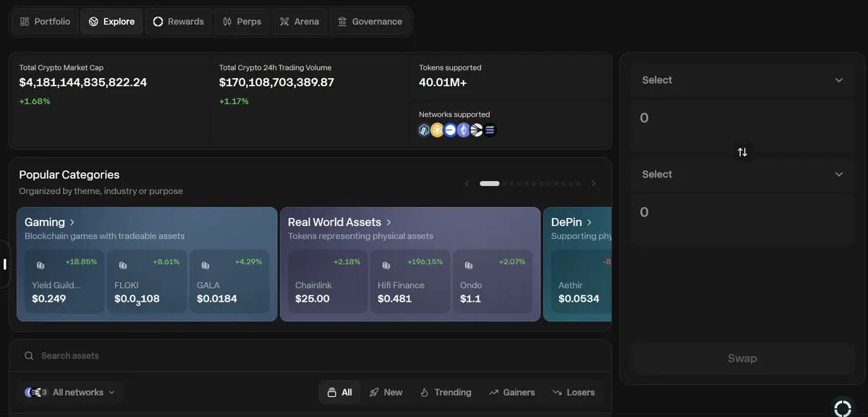
Task: Click the Hifi Finance coin icon
Action: click(386, 266)
